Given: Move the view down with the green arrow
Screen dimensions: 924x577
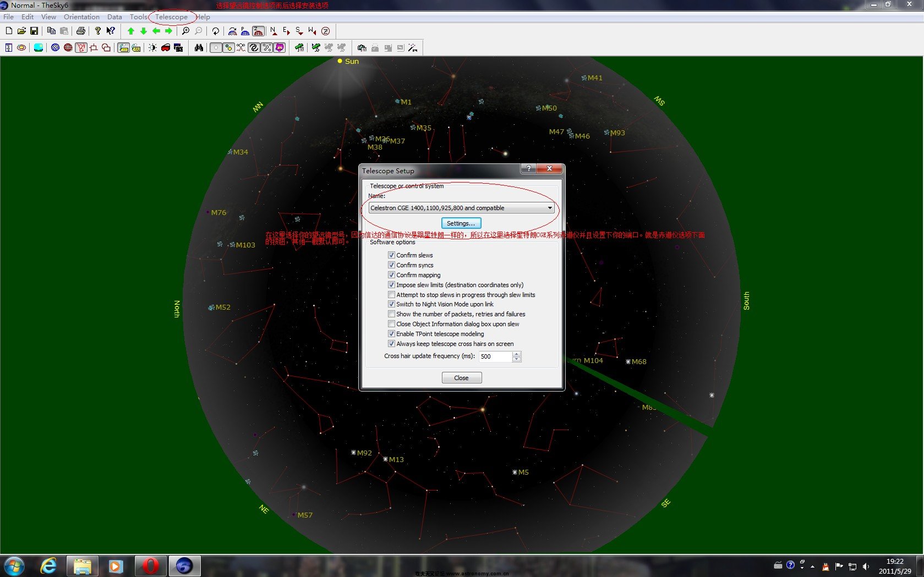Looking at the screenshot, I should point(144,31).
